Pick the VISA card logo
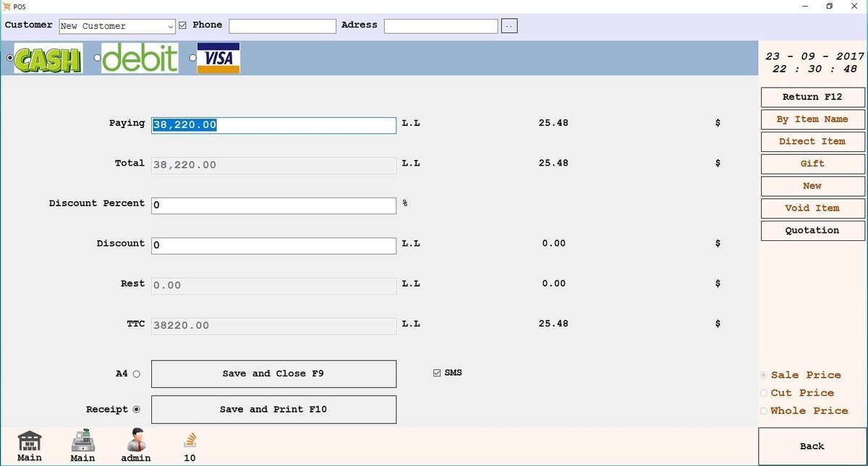This screenshot has height=466, width=868. pyautogui.click(x=218, y=59)
